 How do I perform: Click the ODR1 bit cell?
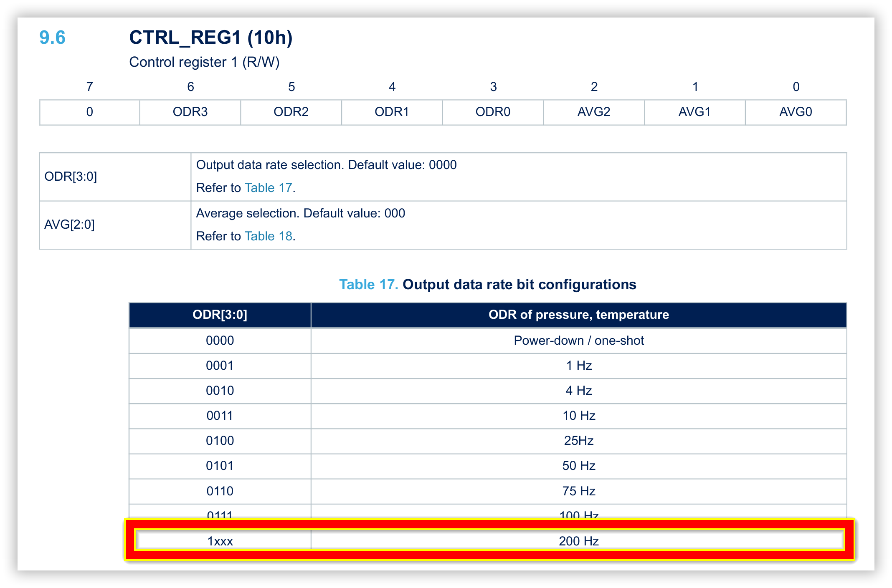click(392, 112)
